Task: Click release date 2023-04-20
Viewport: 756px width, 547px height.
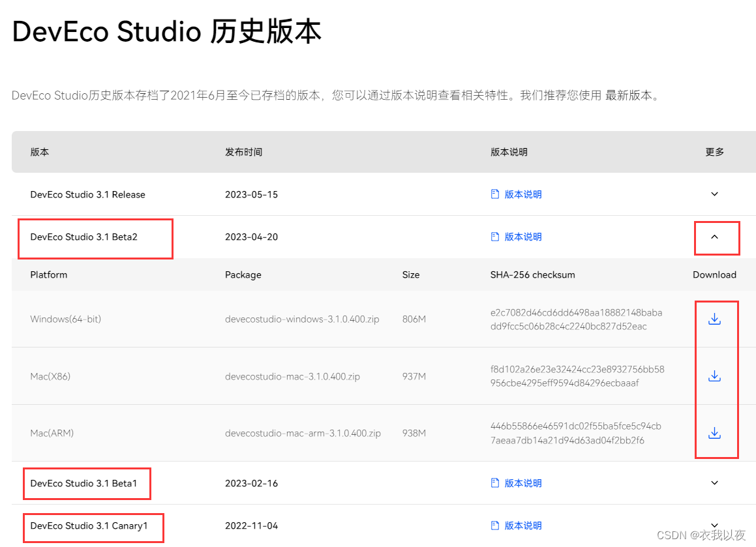Action: (252, 237)
